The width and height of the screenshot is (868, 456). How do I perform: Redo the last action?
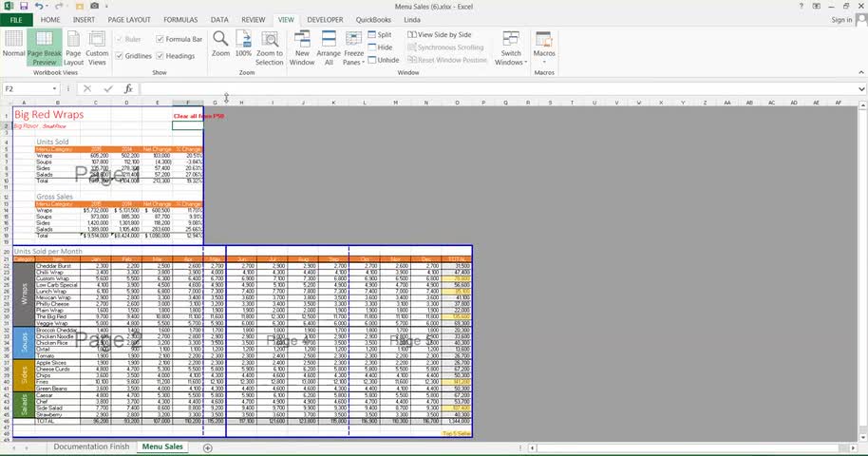tap(59, 6)
